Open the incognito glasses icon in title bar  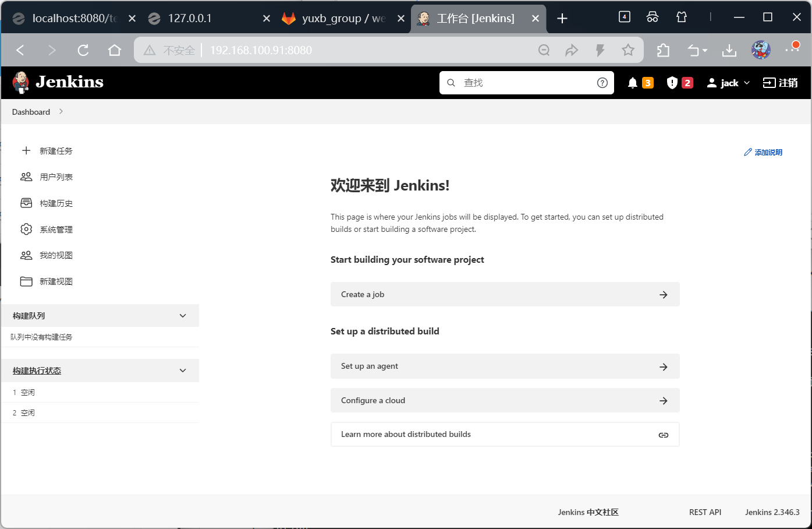[x=653, y=17]
